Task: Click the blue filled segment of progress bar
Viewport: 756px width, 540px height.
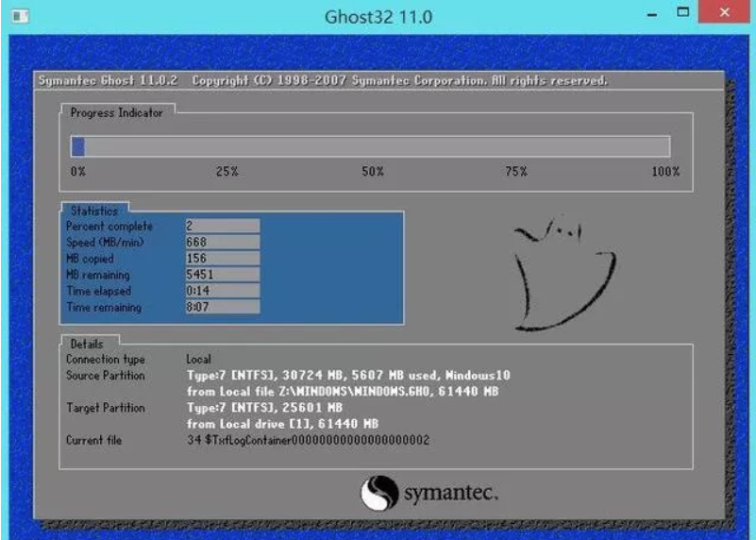Action: pos(78,146)
